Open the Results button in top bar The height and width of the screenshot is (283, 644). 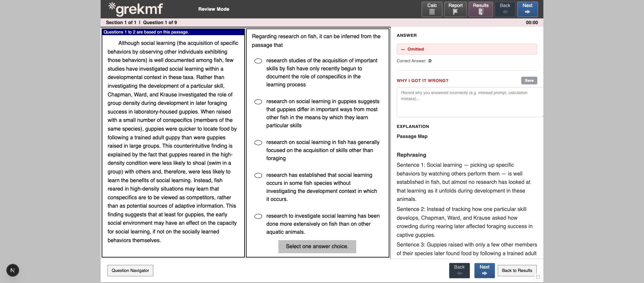(481, 9)
